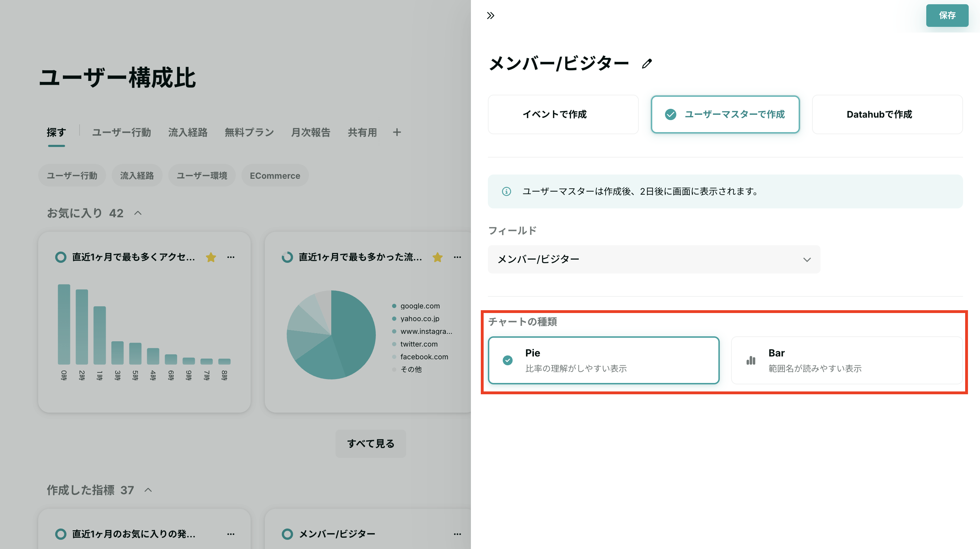Click the facebook.com legend entry

click(420, 357)
